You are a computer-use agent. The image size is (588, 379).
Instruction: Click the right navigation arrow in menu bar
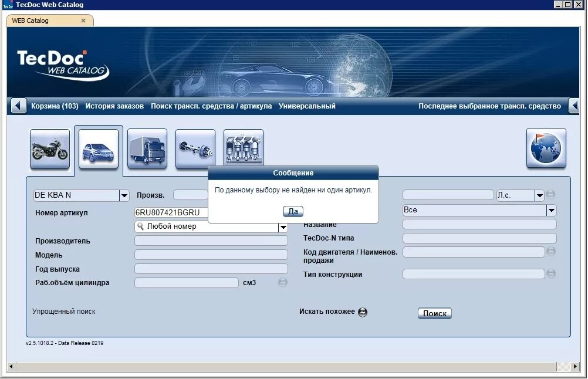click(x=574, y=106)
